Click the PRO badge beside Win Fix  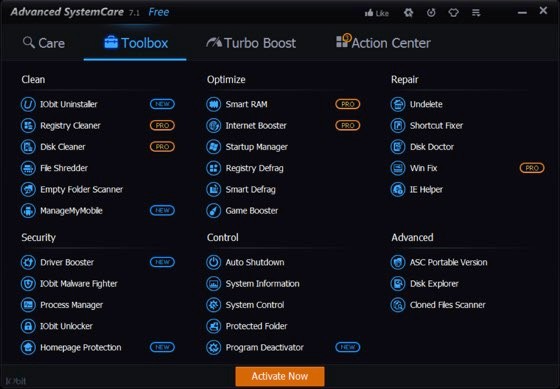[532, 168]
